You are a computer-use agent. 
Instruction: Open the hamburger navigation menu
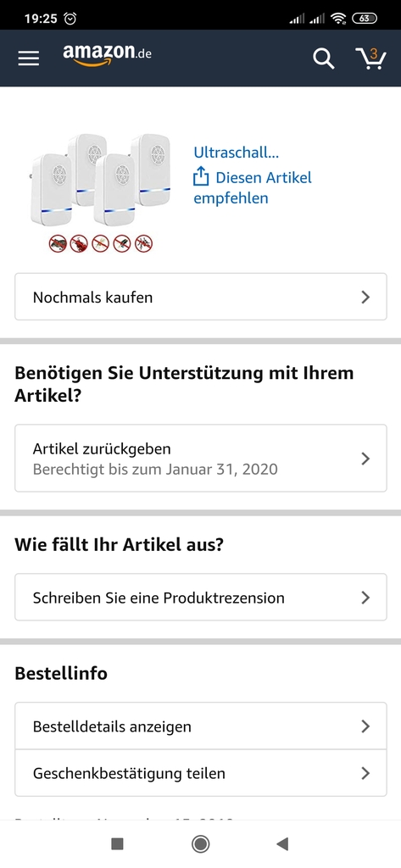(28, 58)
